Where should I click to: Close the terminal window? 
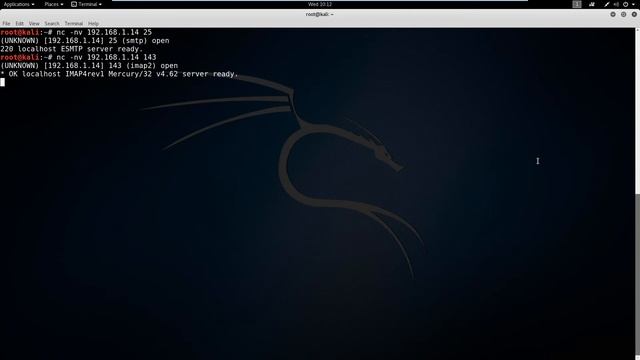(x=634, y=14)
